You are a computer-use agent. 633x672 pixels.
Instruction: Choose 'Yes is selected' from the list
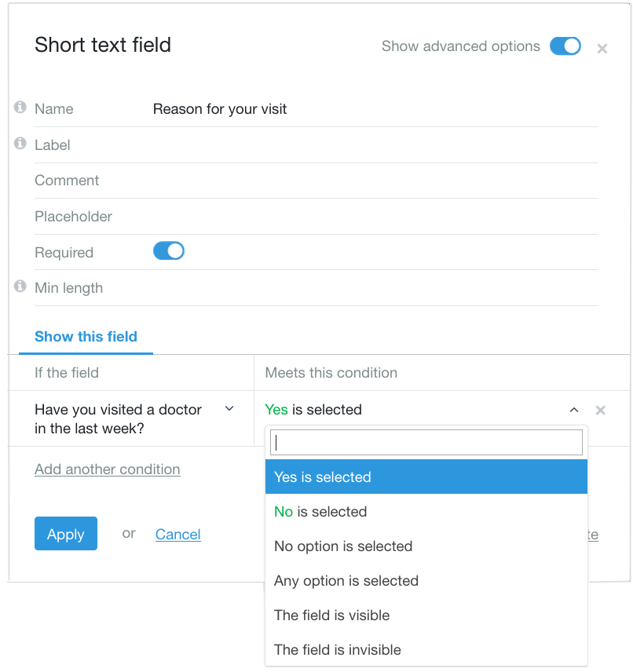pyautogui.click(x=426, y=477)
